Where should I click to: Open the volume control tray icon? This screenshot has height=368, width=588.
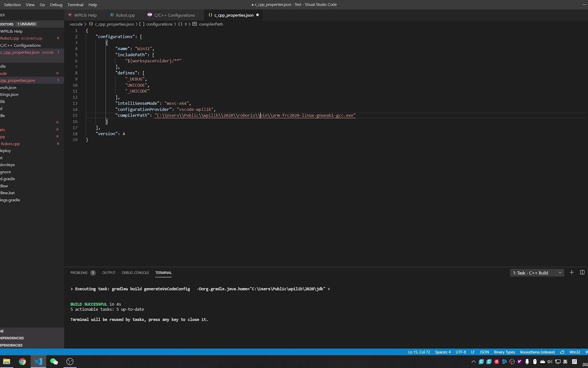click(550, 362)
